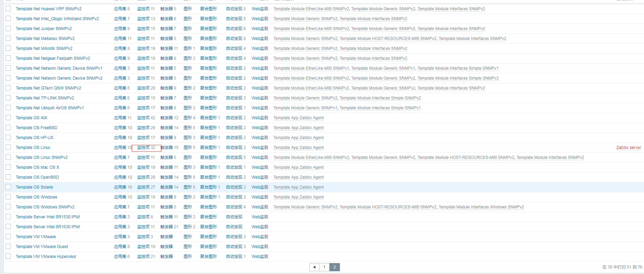Image resolution: width=644 pixels, height=274 pixels.
Task: Open 监控项 19 for Template OS Windows
Action: (146, 197)
